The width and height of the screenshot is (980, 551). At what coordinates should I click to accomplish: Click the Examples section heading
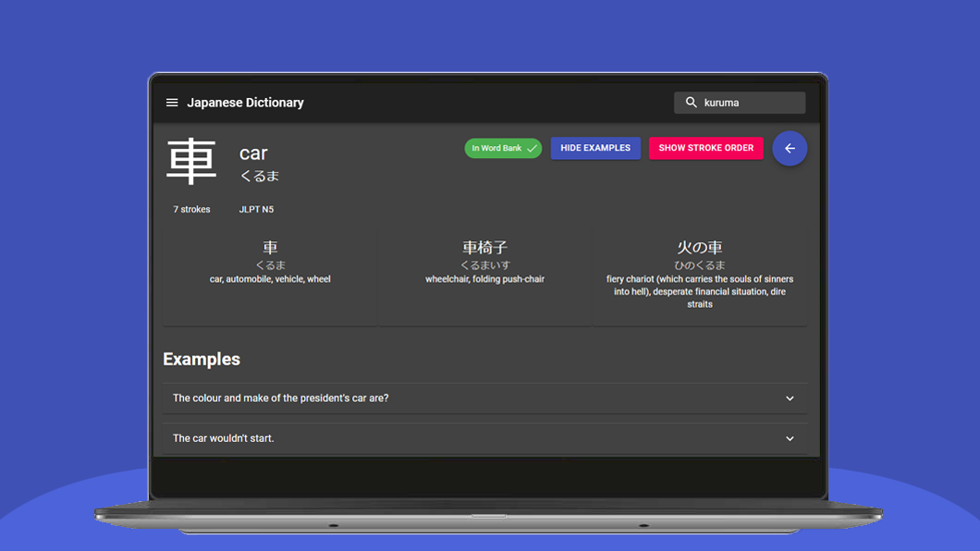[202, 360]
